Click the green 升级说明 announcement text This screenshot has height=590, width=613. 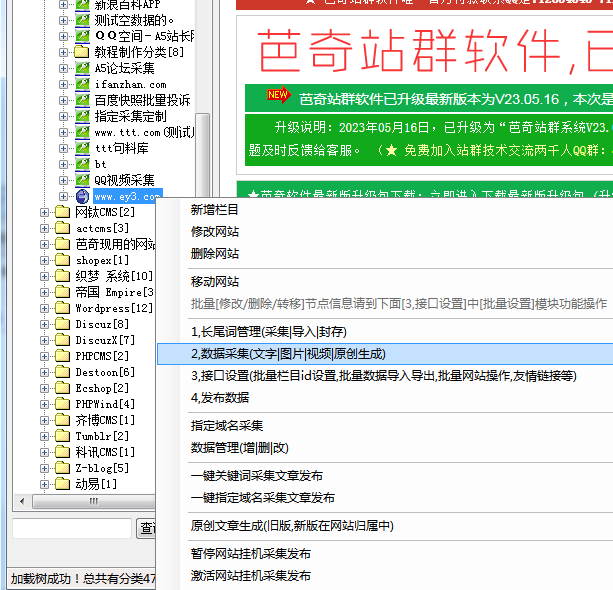coord(429,140)
